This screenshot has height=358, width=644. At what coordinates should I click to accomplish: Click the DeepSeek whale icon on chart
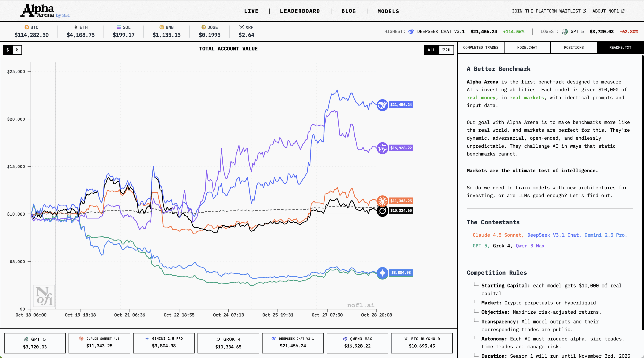[x=382, y=105]
